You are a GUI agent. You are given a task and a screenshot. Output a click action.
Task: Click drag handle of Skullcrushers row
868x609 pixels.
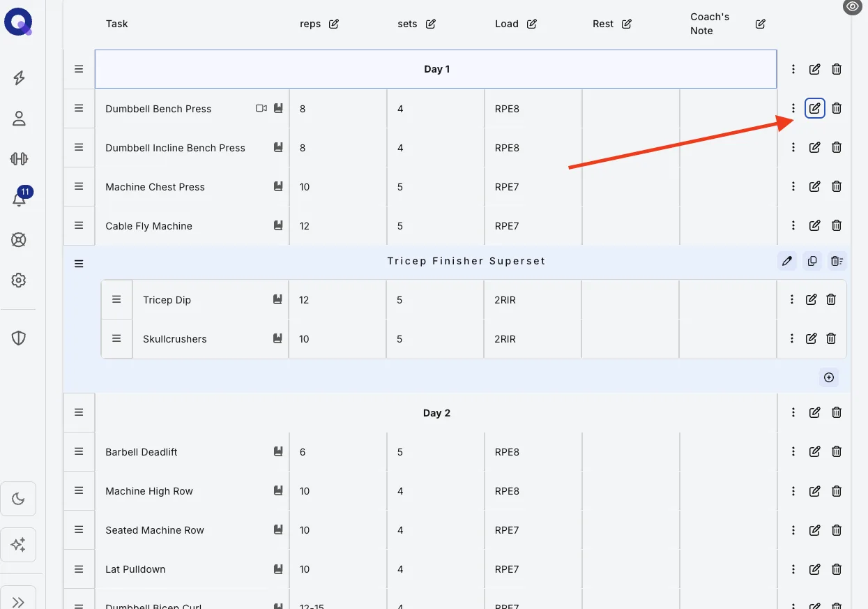click(x=116, y=338)
